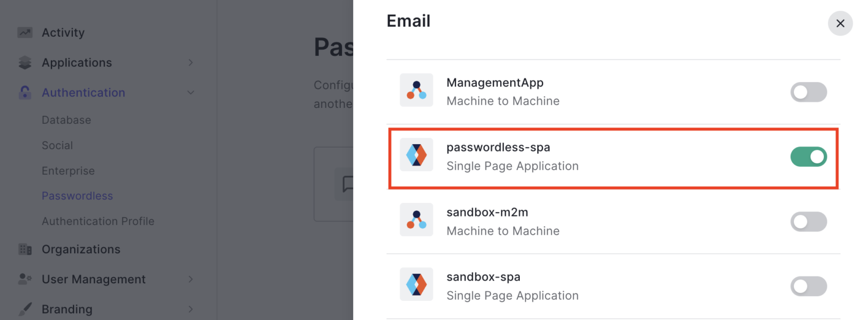The height and width of the screenshot is (320, 868).
Task: Enable the ManagementApp toggle
Action: click(x=809, y=92)
